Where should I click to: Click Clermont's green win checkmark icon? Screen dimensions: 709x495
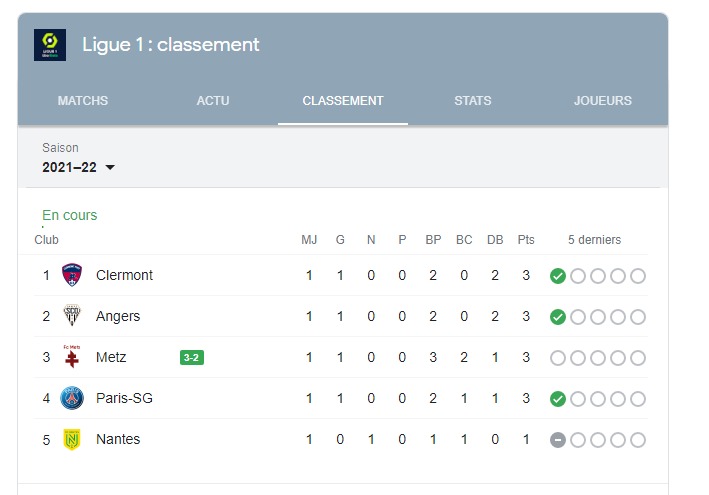click(558, 276)
